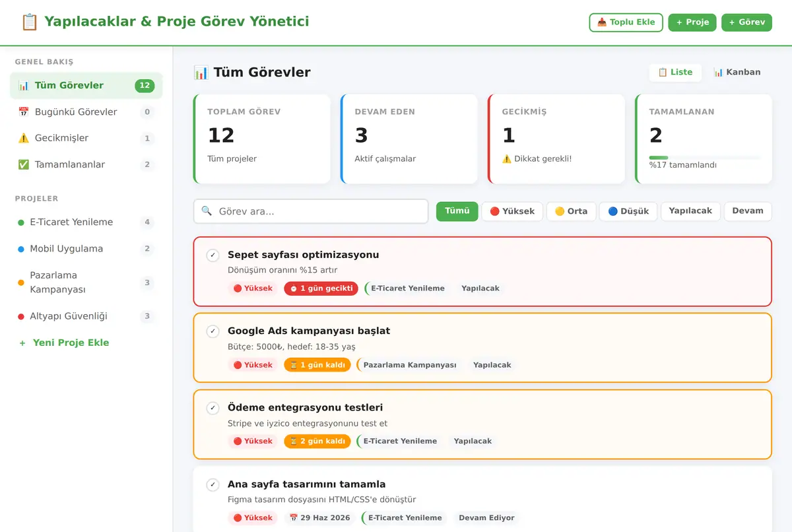The image size is (792, 532).
Task: Click the Görev ara search field
Action: coord(311,211)
